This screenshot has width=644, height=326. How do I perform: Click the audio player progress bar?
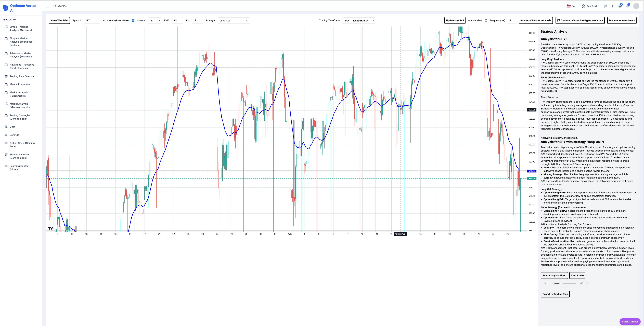[569, 283]
